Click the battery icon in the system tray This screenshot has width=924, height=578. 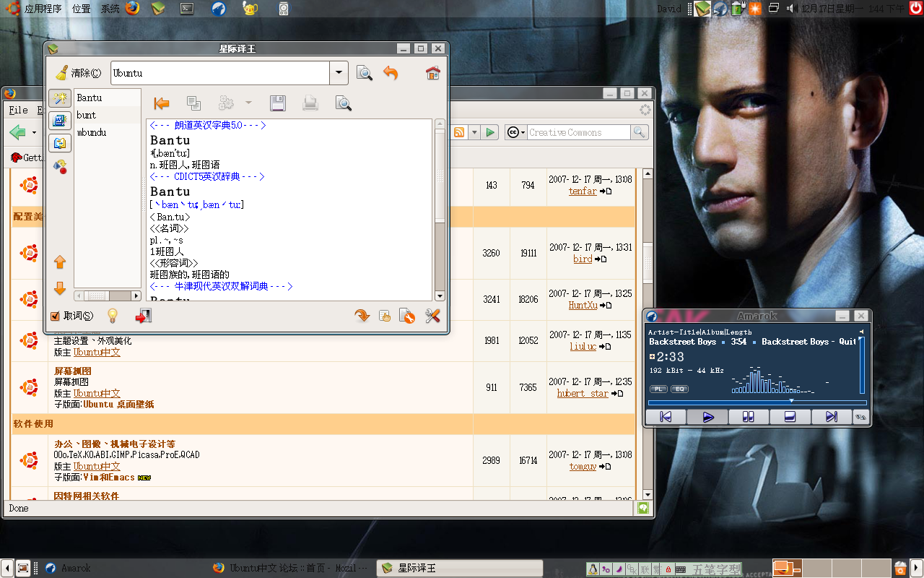[737, 9]
